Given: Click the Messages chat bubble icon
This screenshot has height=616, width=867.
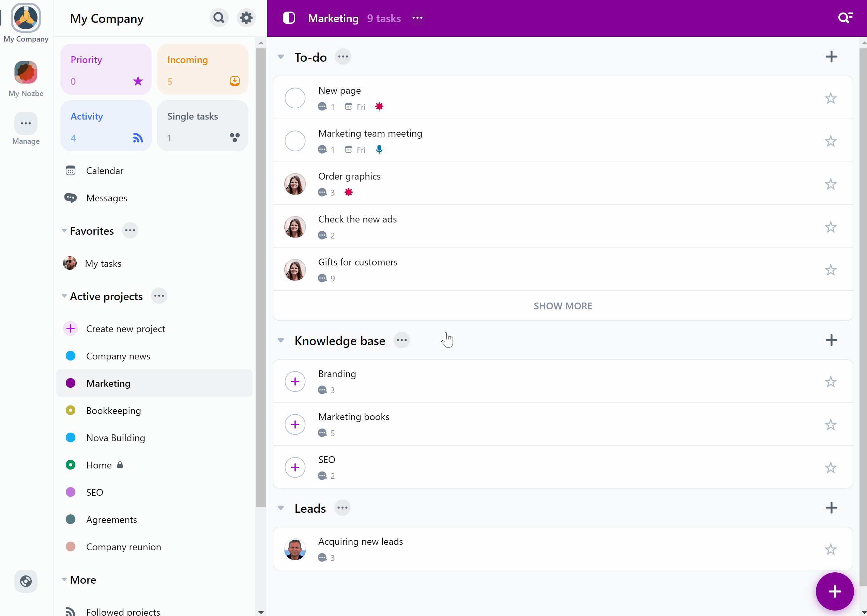Looking at the screenshot, I should pyautogui.click(x=71, y=198).
